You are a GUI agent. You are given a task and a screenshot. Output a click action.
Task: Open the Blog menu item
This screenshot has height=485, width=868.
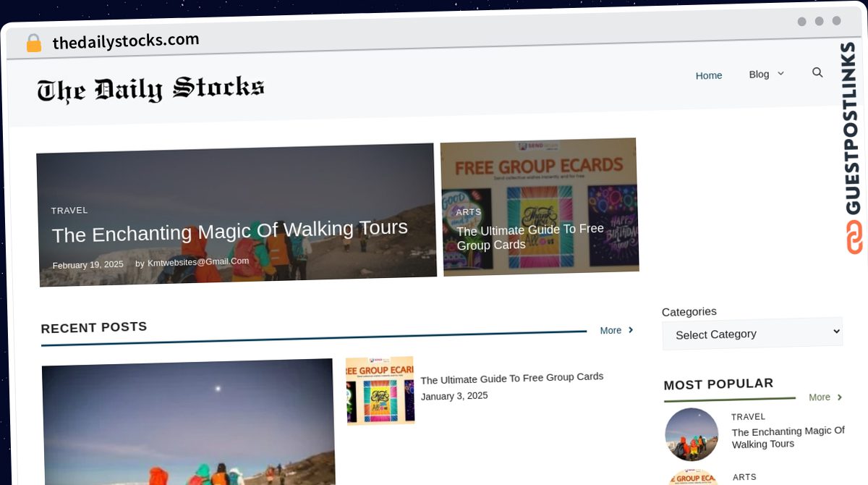[759, 74]
